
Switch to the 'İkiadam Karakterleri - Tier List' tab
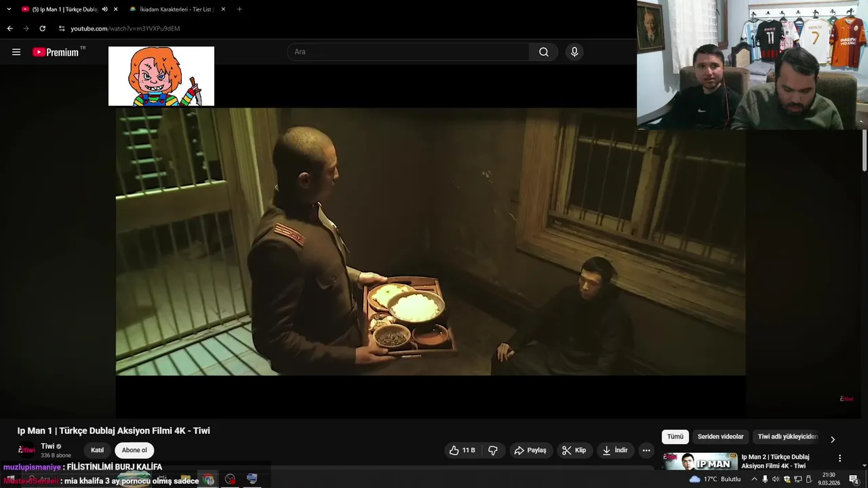pyautogui.click(x=176, y=9)
